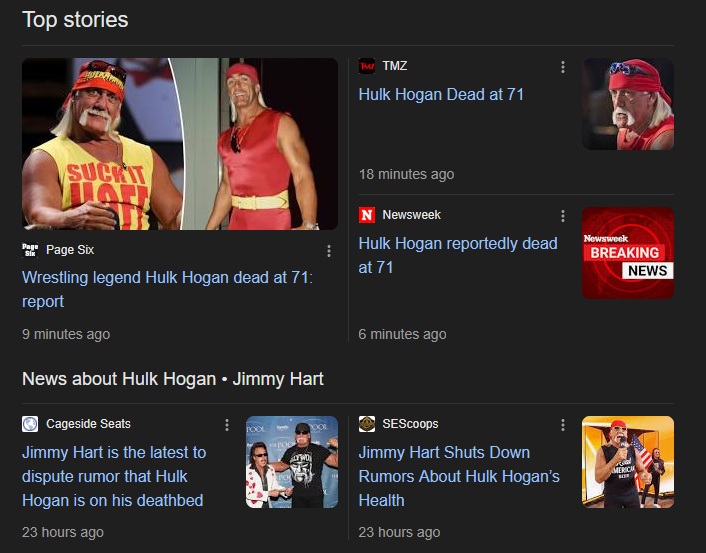Screen dimensions: 706x553
Task: Open the Page Six article's three-dot menu
Action: 329,251
